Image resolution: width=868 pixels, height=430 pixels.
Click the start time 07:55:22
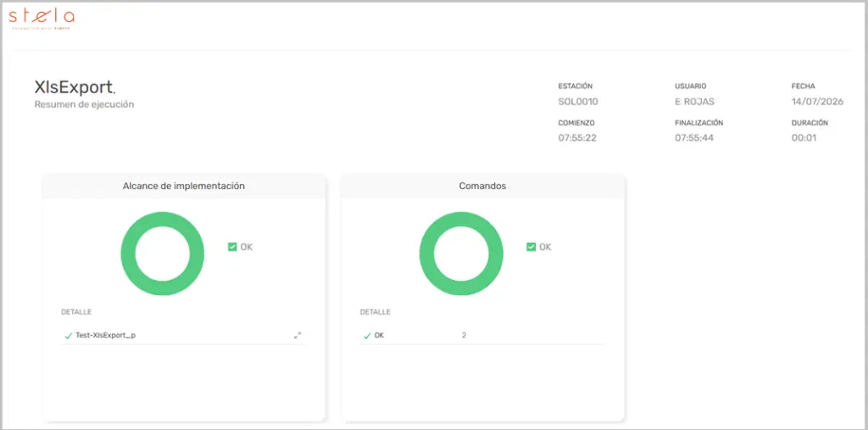(x=577, y=138)
